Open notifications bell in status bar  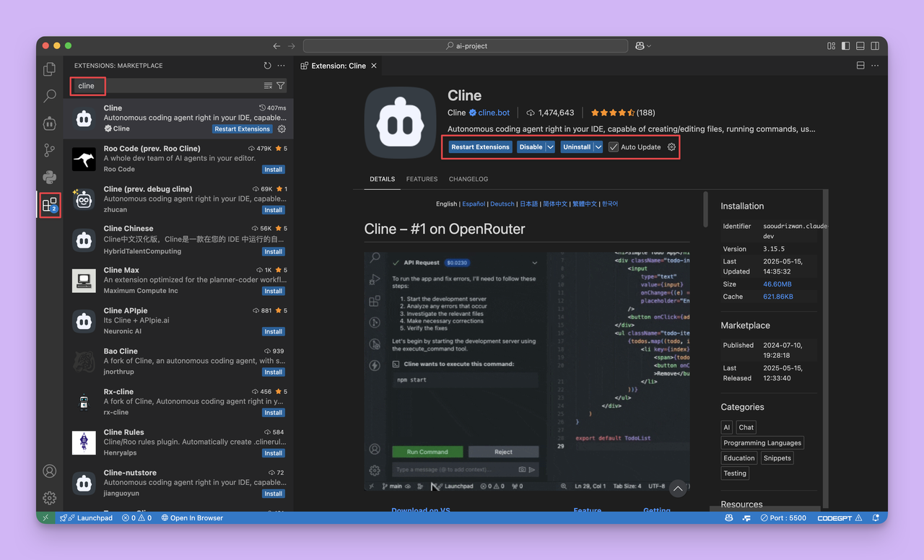tap(876, 518)
